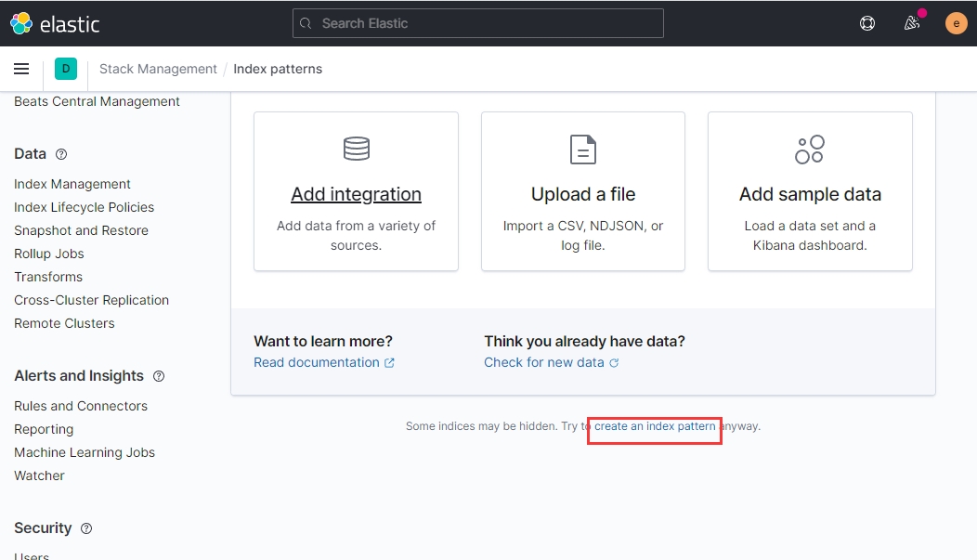Open the newsfeed party icon

(912, 23)
